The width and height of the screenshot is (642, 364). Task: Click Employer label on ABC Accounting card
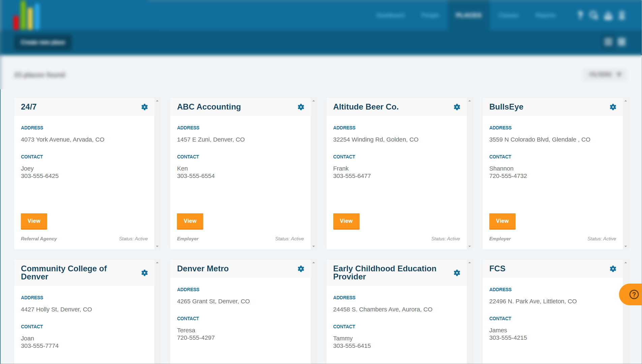click(188, 239)
